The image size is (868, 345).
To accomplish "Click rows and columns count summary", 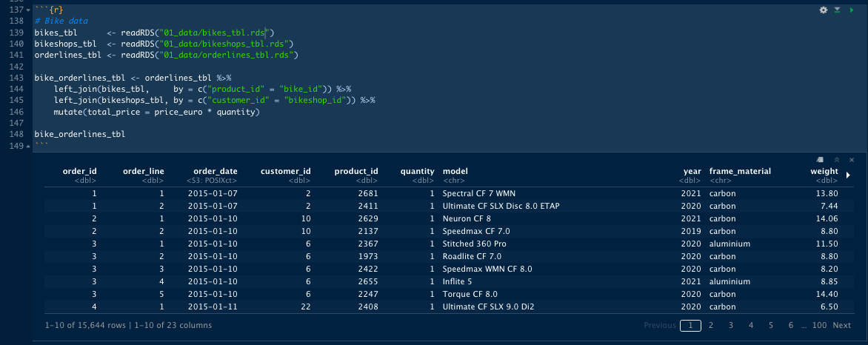I will pyautogui.click(x=128, y=326).
